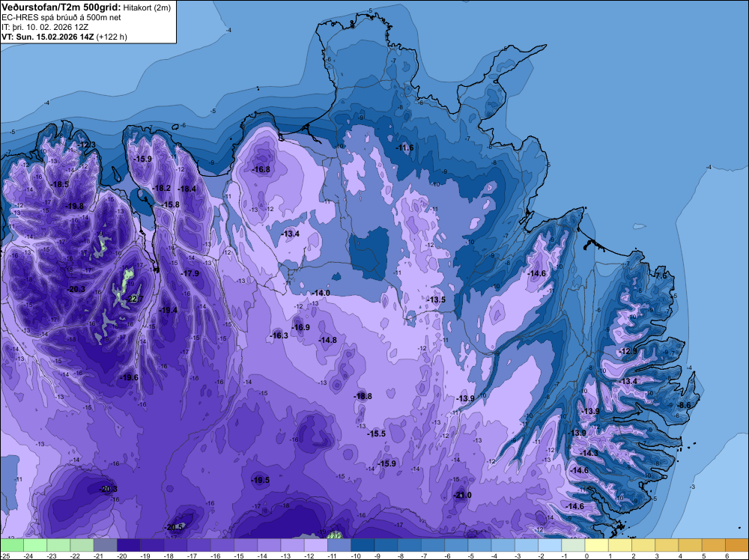The height and width of the screenshot is (560, 749).
Task: Select the -19.8 temperature label
Action: tap(74, 206)
